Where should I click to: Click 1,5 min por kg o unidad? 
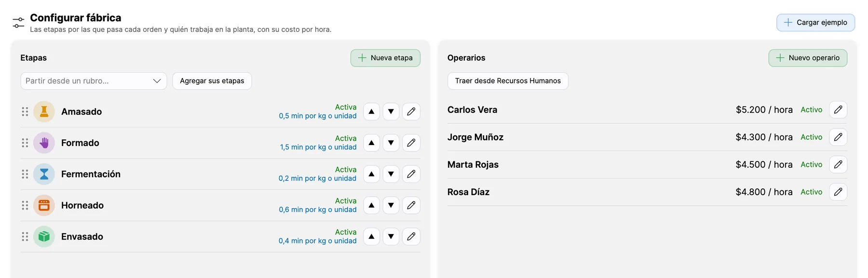[x=318, y=147]
